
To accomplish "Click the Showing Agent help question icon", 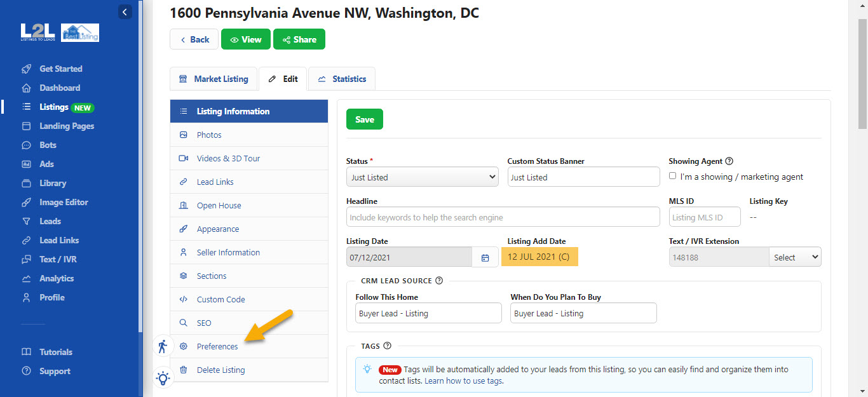I will 729,161.
